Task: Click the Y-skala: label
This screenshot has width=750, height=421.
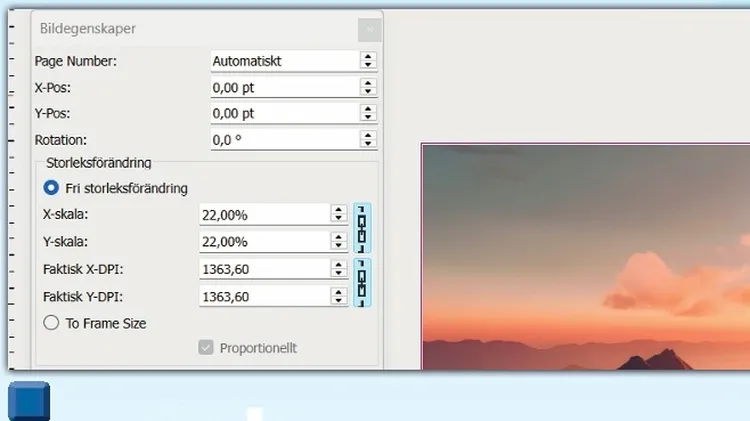Action: tap(66, 242)
